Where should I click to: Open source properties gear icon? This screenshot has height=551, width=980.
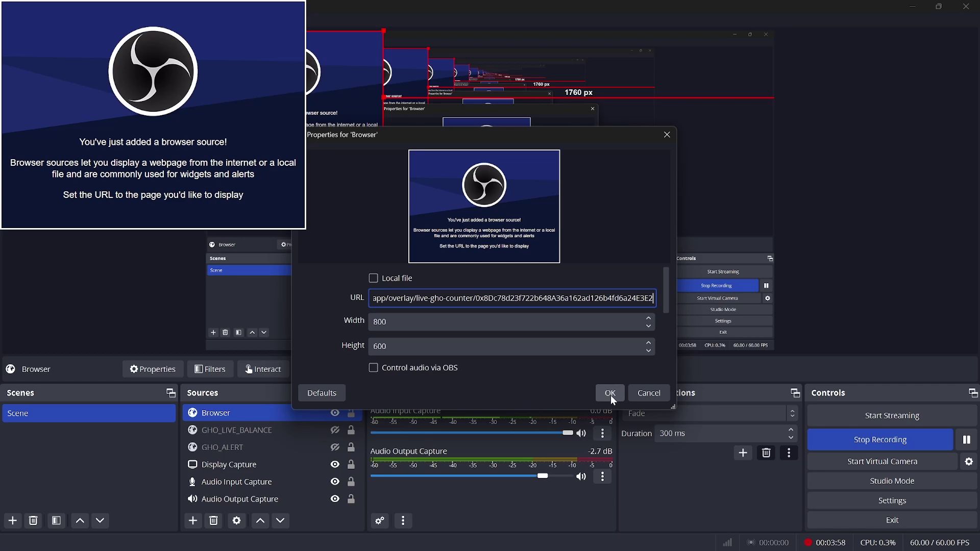pyautogui.click(x=236, y=520)
